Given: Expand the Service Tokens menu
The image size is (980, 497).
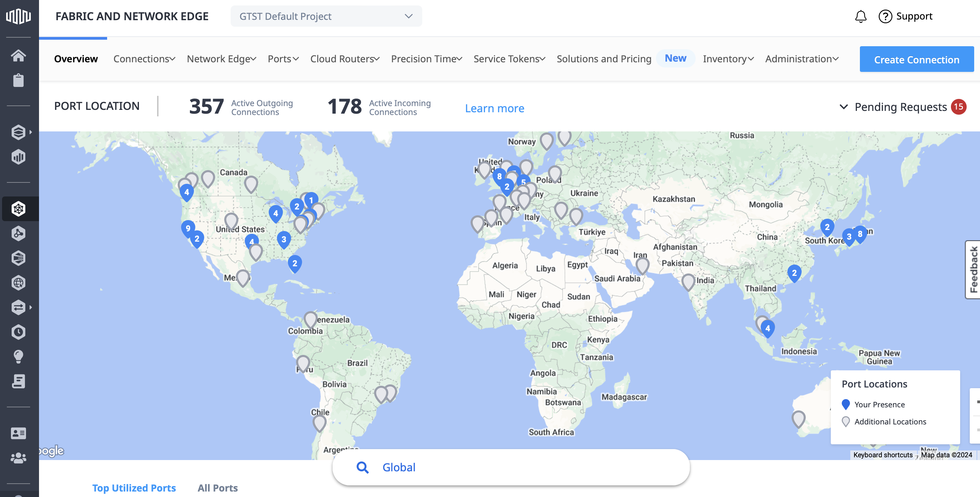Looking at the screenshot, I should pos(510,59).
